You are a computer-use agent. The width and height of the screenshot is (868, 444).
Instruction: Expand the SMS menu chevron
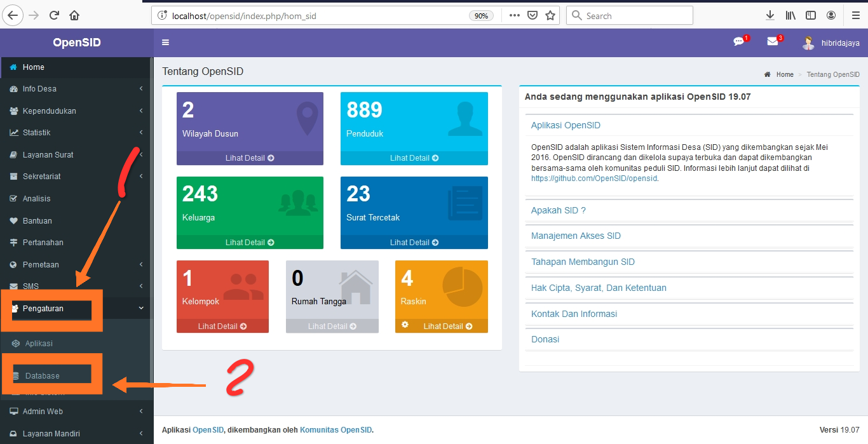click(x=141, y=286)
